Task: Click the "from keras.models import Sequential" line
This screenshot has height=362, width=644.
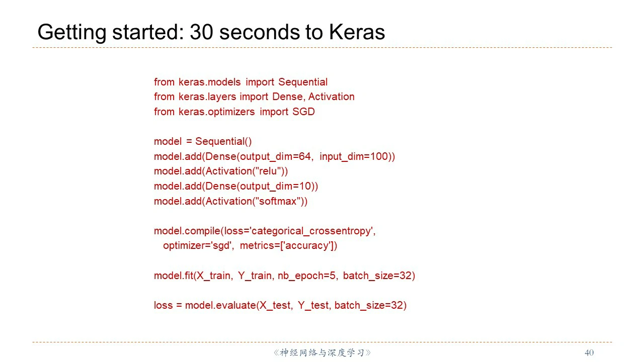Action: pyautogui.click(x=240, y=82)
